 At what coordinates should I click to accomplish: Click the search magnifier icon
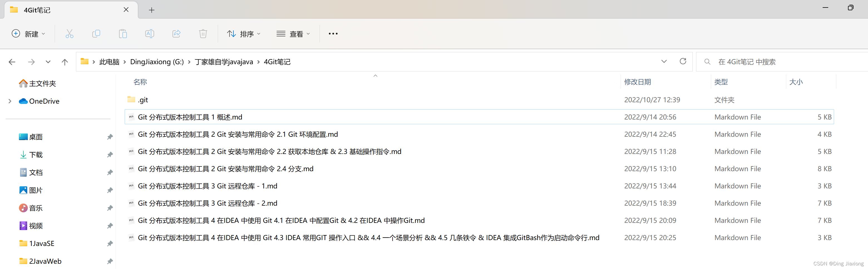(x=707, y=62)
